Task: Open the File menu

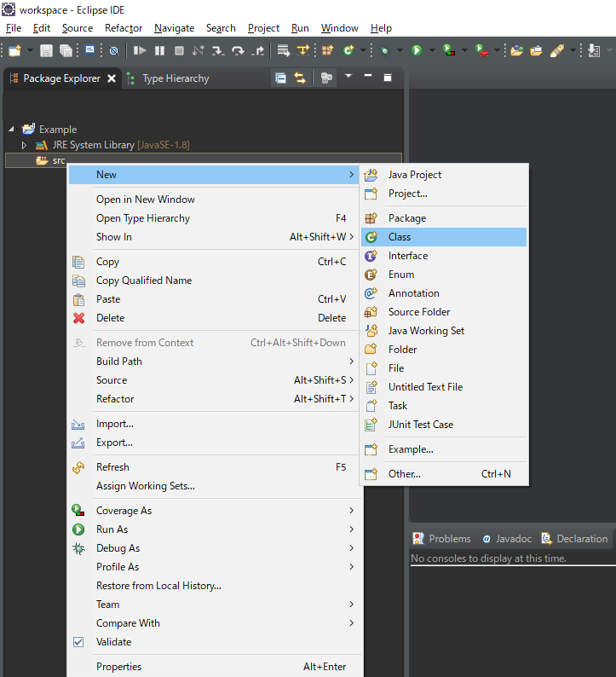Action: 14,28
